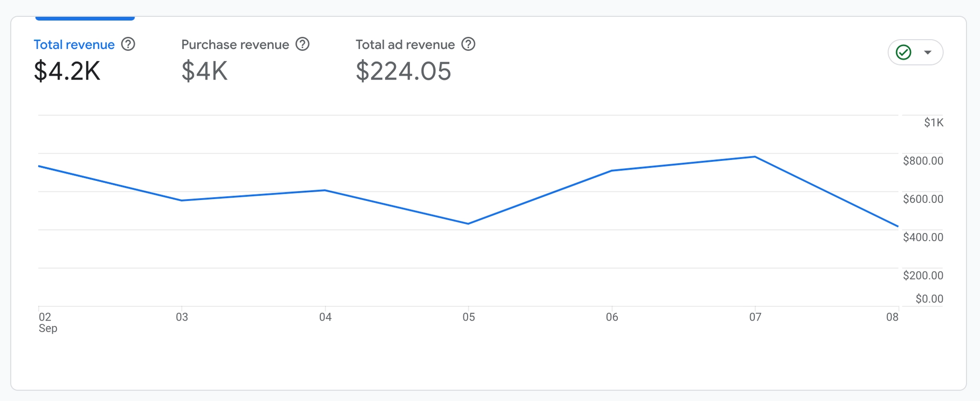Click the green checkmark data quality icon
The height and width of the screenshot is (401, 980).
(x=903, y=52)
